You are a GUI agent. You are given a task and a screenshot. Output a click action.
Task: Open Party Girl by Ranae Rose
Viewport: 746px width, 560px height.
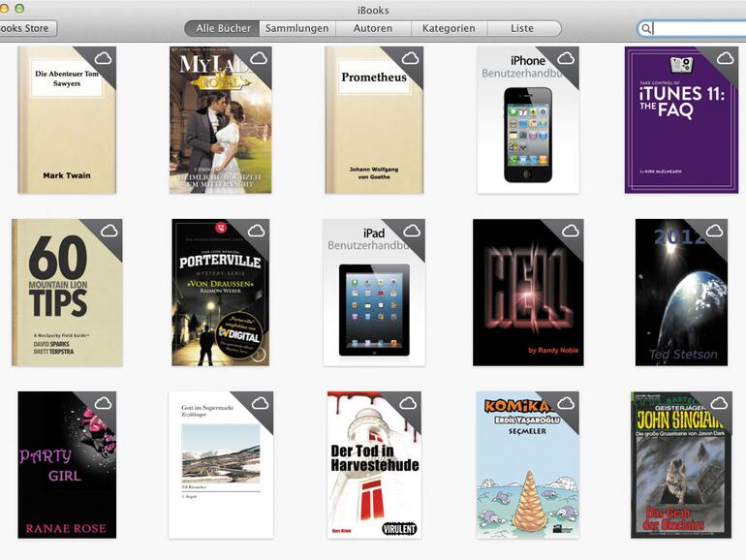click(x=67, y=465)
